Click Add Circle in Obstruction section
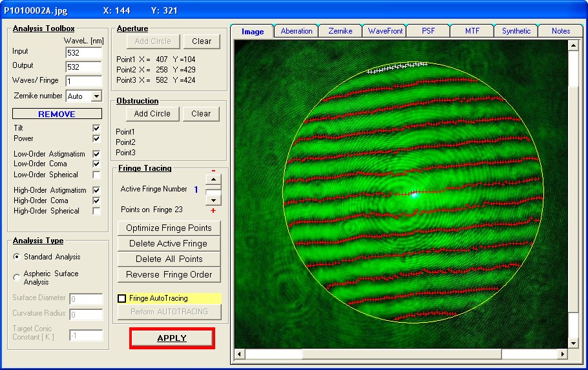The image size is (588, 370). click(152, 114)
